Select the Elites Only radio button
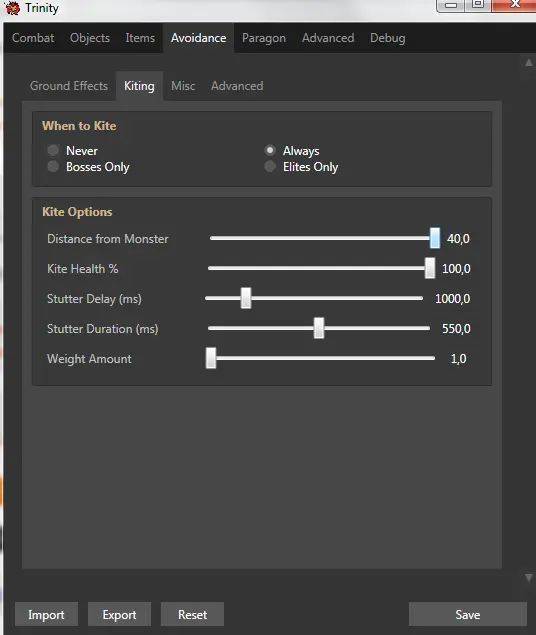This screenshot has width=536, height=635. point(270,166)
